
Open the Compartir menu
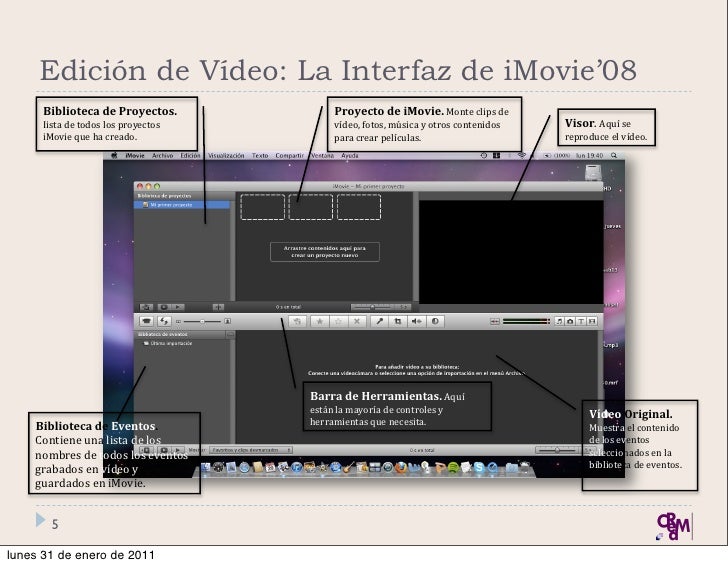coord(289,156)
